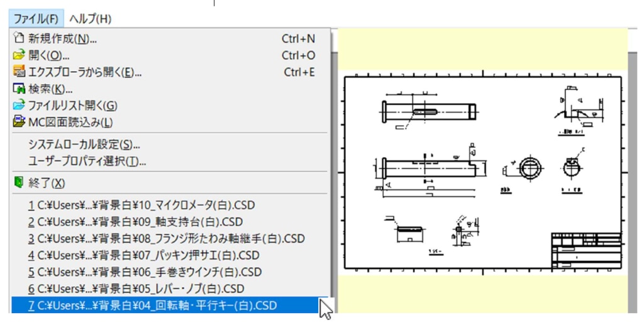
Task: Open recent file 09_軸支持台(白).CSD
Action: (170, 221)
